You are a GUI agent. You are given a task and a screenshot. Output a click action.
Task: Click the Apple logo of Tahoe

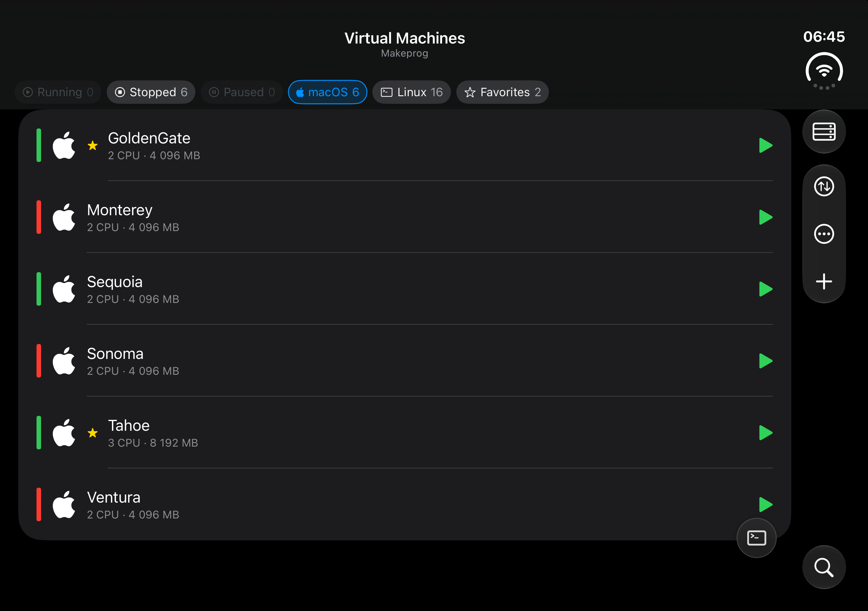(64, 433)
